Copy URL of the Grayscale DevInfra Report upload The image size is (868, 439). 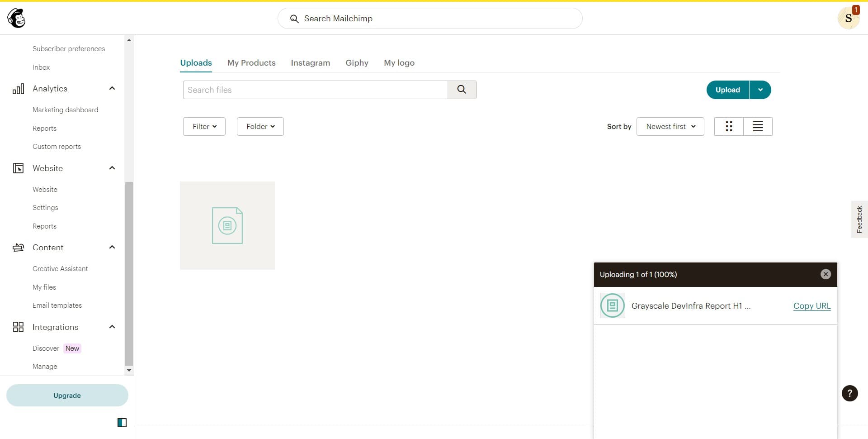tap(811, 305)
